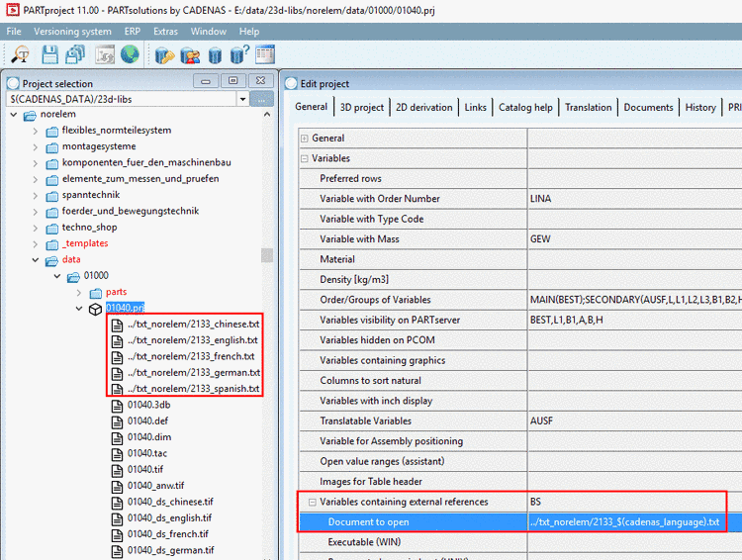Open the ERP menu
742x560 pixels.
132,32
